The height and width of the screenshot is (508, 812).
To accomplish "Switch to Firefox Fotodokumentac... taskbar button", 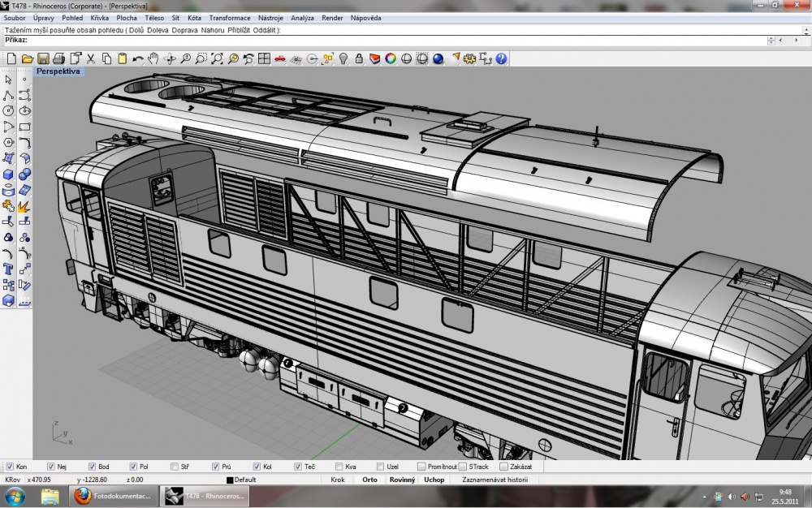I will click(114, 496).
